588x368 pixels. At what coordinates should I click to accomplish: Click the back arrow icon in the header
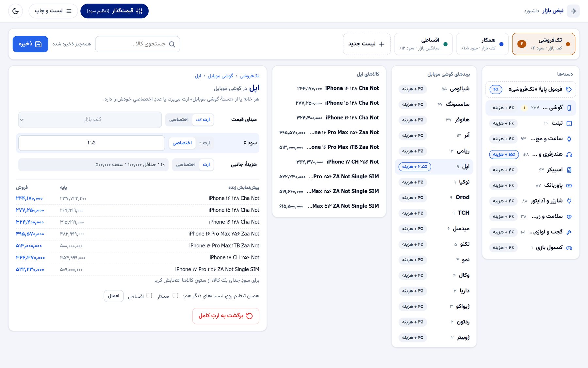point(573,11)
